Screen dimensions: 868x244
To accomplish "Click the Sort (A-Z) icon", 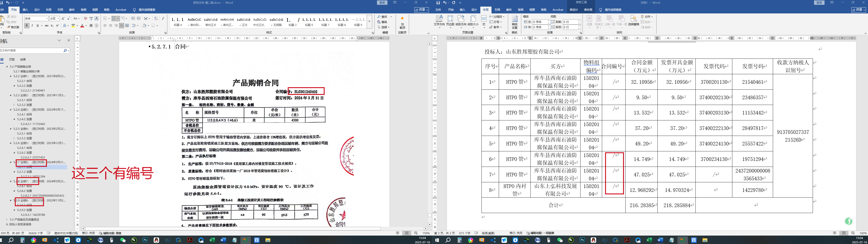I will [156, 18].
